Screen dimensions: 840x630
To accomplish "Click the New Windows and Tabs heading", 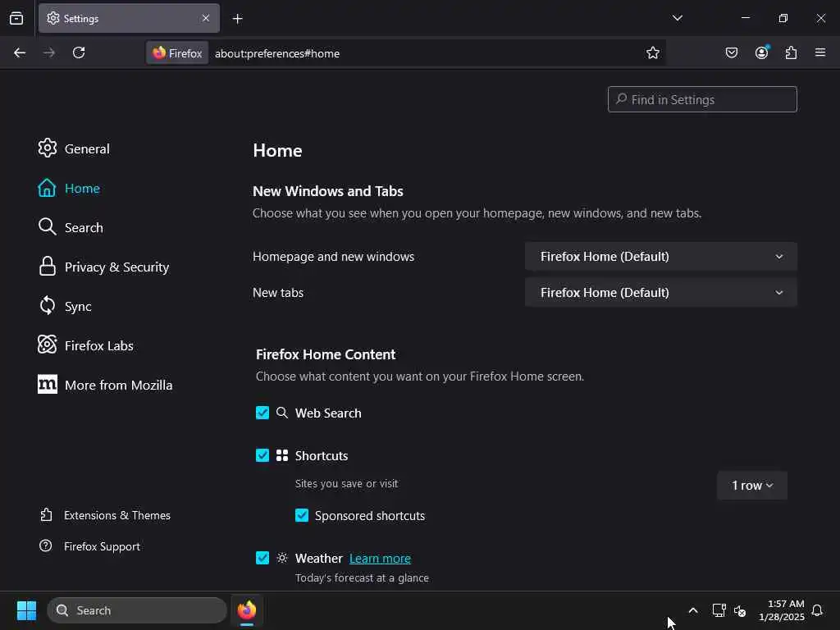I will pyautogui.click(x=328, y=190).
